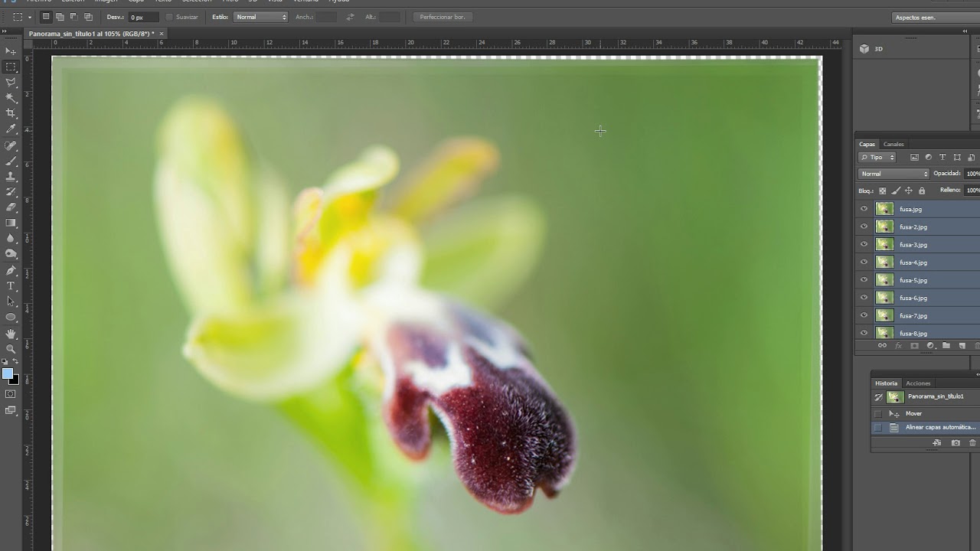980x551 pixels.
Task: Select the Sponge tool
Action: [11, 254]
